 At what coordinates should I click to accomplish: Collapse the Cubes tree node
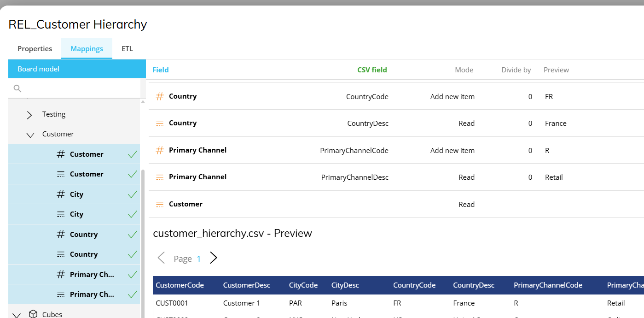coord(17,315)
